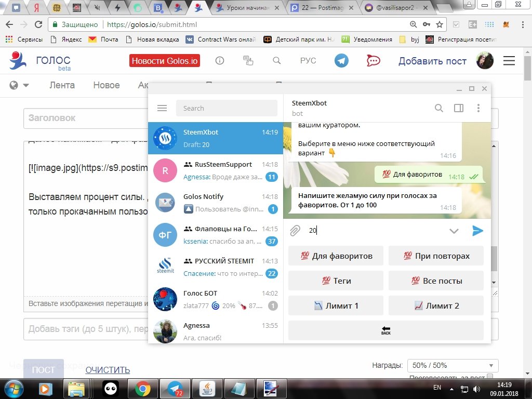This screenshot has height=399, width=532.
Task: Show hidden system tray icons
Action: (x=451, y=389)
